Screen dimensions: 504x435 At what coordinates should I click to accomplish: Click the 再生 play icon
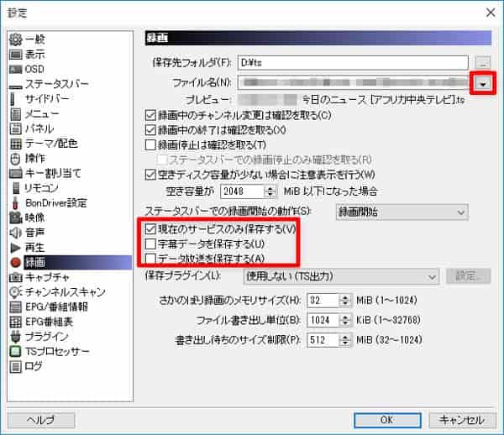pos(15,248)
